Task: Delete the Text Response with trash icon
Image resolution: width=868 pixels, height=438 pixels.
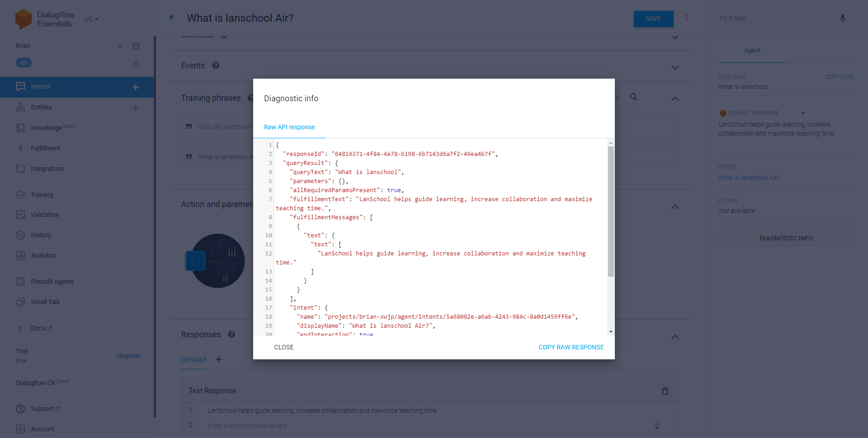Action: (665, 391)
